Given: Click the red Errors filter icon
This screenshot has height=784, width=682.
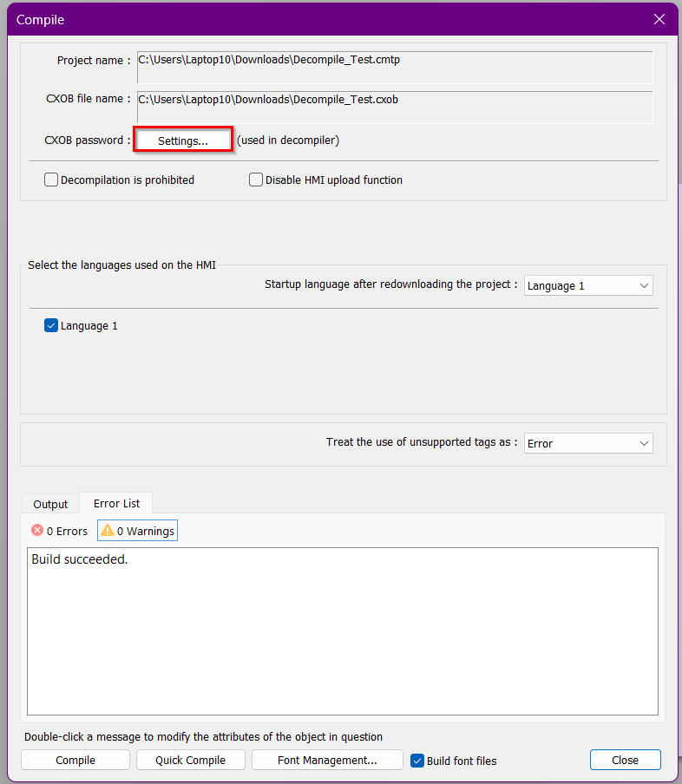Looking at the screenshot, I should 37,531.
